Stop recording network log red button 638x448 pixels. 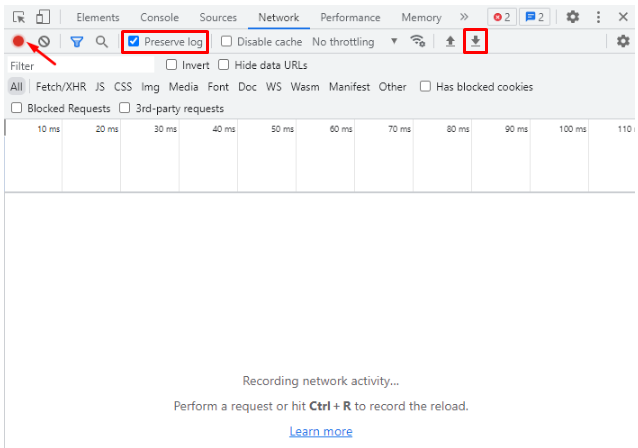19,41
